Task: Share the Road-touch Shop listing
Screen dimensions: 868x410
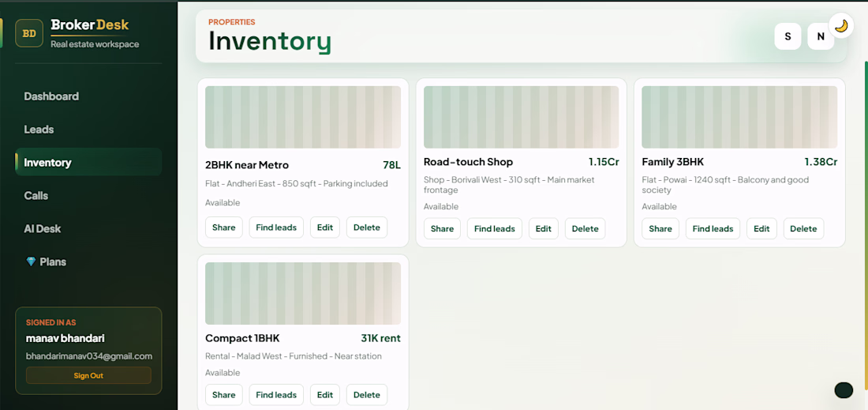Action: (x=443, y=228)
